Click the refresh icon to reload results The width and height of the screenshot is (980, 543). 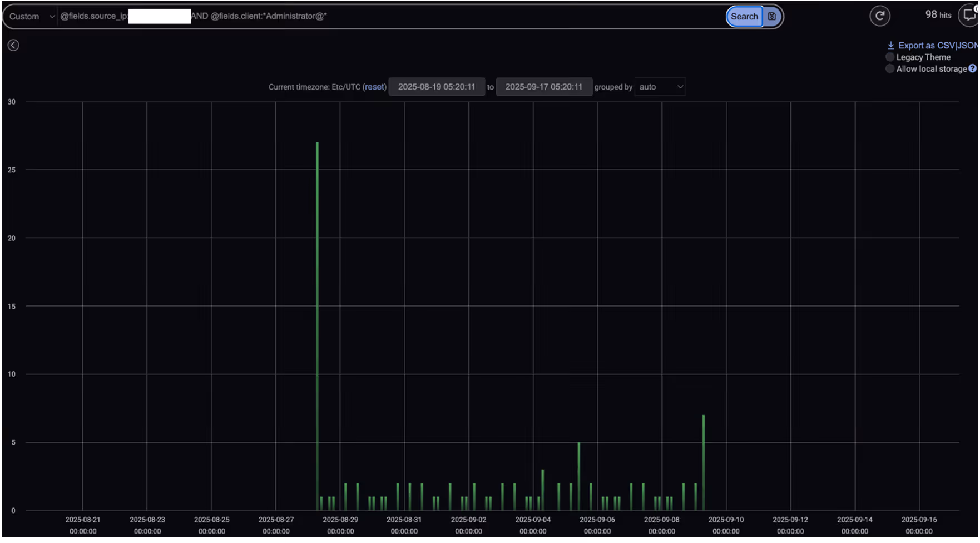click(x=881, y=16)
